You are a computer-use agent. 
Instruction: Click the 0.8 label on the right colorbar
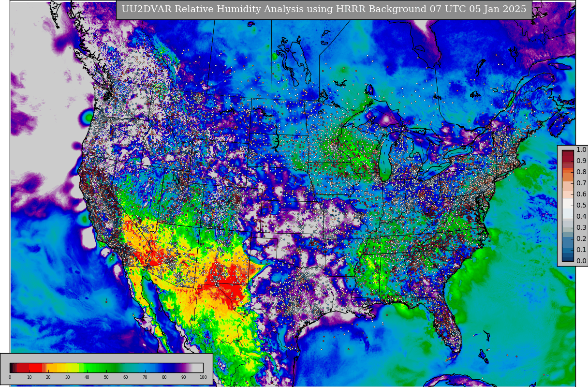(x=581, y=172)
